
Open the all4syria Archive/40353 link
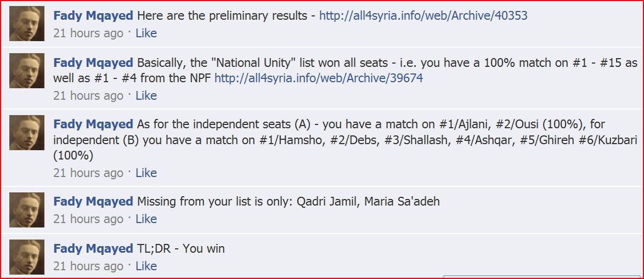[x=423, y=15]
